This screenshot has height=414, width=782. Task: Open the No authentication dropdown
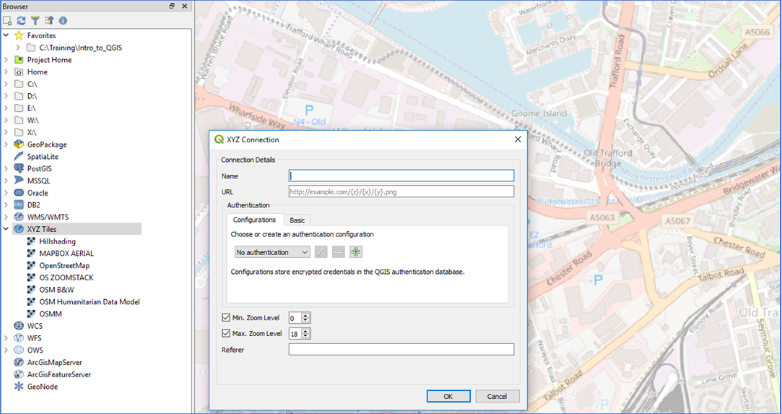pos(272,252)
